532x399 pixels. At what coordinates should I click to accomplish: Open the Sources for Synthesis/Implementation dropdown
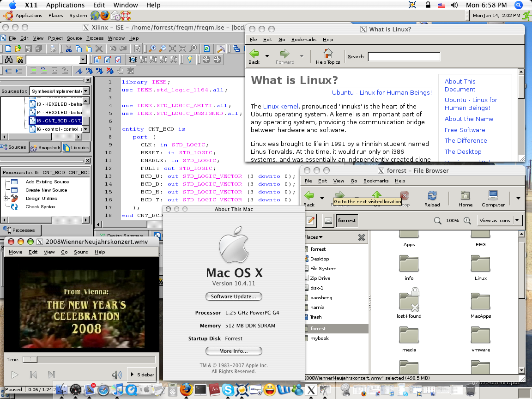click(86, 91)
